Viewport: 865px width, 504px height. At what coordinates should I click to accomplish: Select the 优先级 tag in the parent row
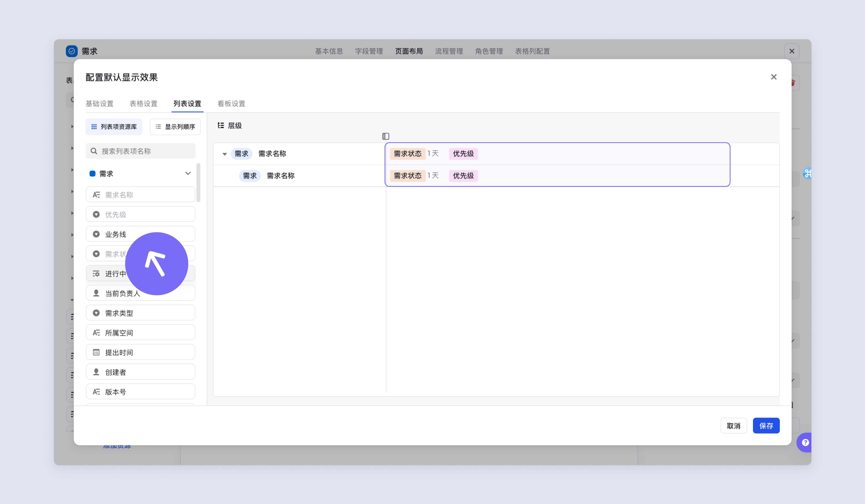point(463,154)
